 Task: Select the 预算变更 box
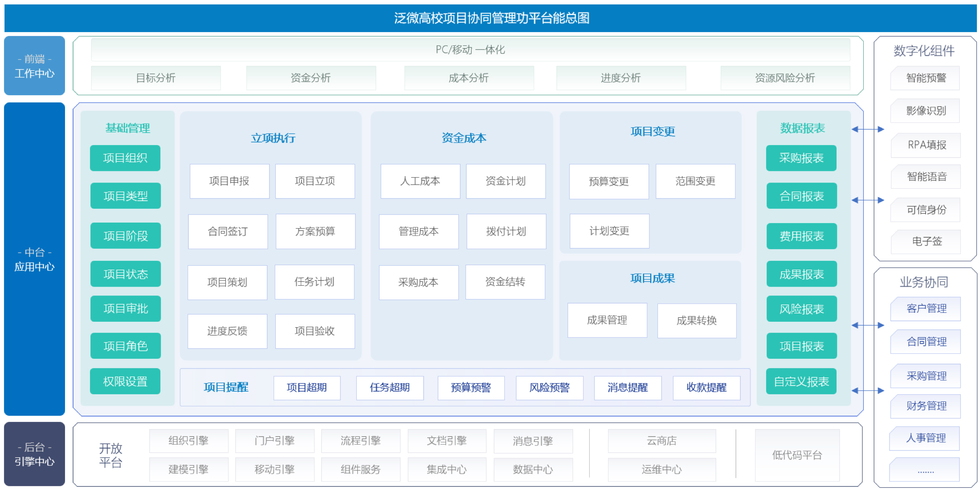point(608,182)
